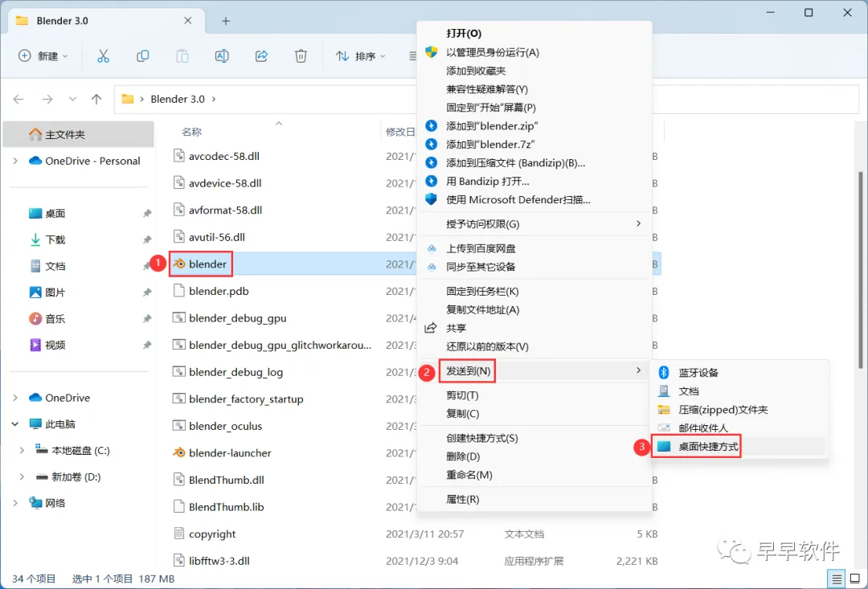Open the 新建 (New) dropdown button
The image size is (868, 589).
[x=43, y=56]
